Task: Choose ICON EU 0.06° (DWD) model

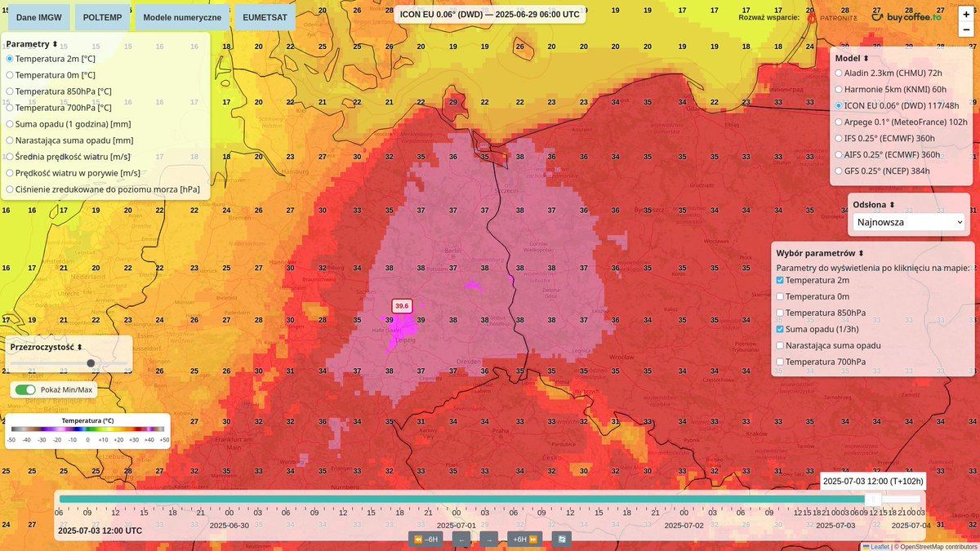Action: pyautogui.click(x=839, y=106)
